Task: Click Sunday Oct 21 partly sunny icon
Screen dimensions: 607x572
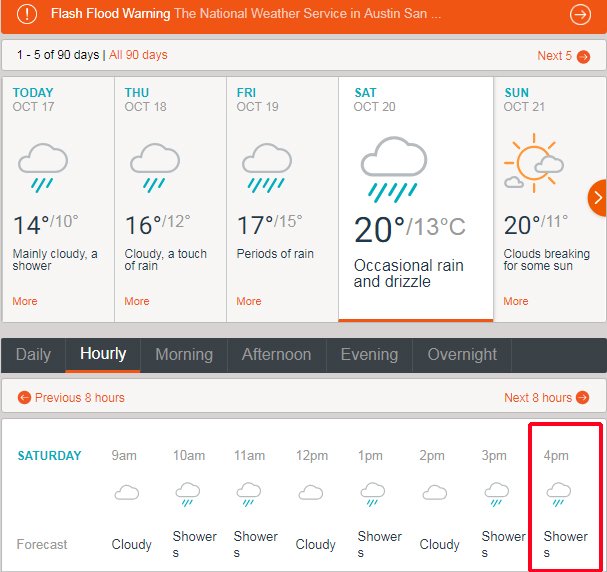Action: (x=534, y=163)
